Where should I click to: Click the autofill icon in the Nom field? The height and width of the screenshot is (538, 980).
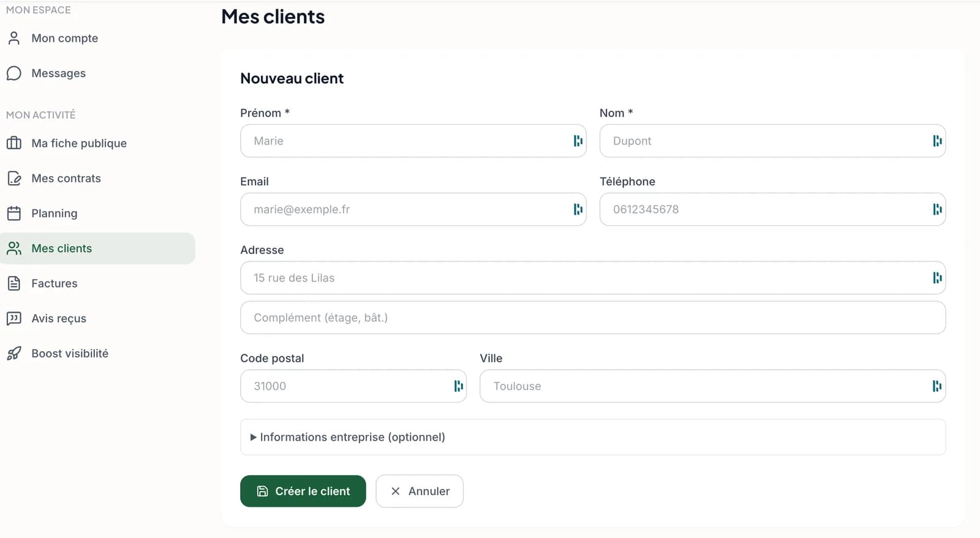point(937,141)
